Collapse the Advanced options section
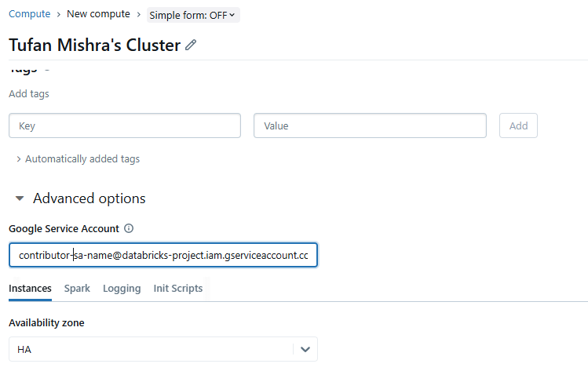The height and width of the screenshot is (371, 588). tap(20, 199)
